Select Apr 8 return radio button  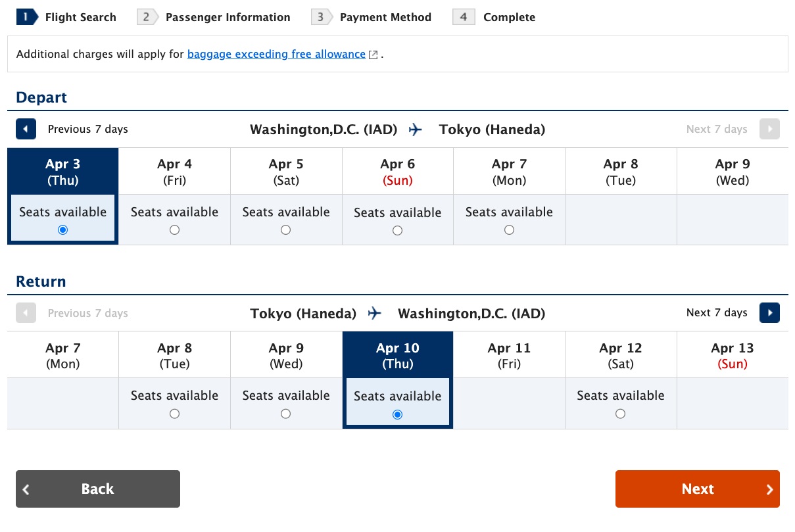tap(174, 414)
